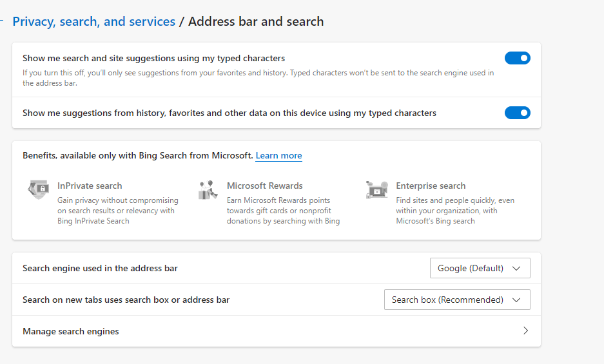Disable history and favorites suggestions toggle
Screen dimensions: 604x364
517,113
